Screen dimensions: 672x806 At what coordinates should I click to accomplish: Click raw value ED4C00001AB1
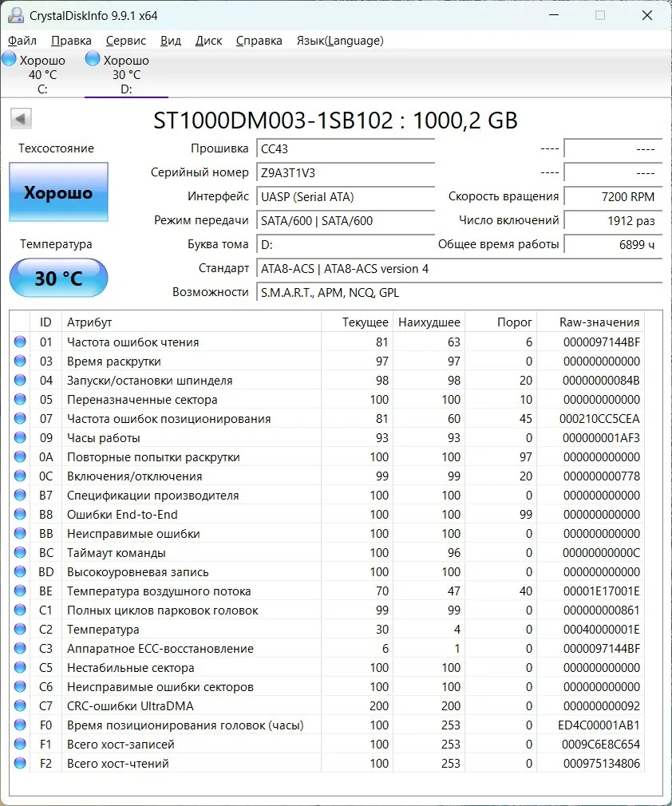(599, 725)
